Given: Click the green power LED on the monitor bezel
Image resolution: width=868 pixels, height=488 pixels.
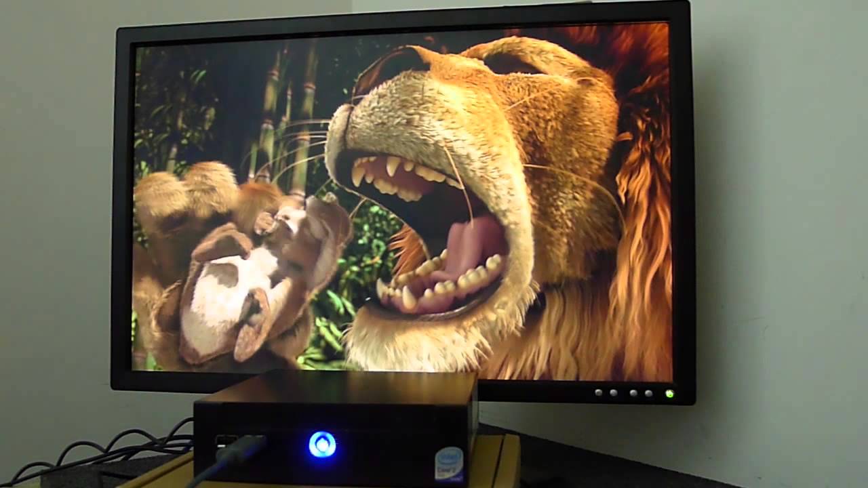Looking at the screenshot, I should pos(669,393).
